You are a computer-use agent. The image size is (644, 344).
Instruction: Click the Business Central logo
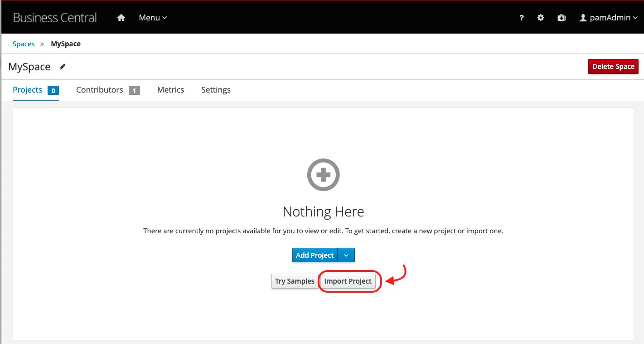55,18
